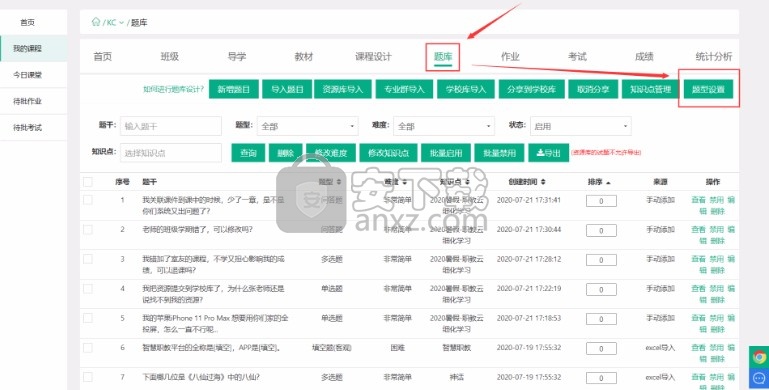The width and height of the screenshot is (769, 390).
Task: Click the 专业群导入 button
Action: coord(405,89)
